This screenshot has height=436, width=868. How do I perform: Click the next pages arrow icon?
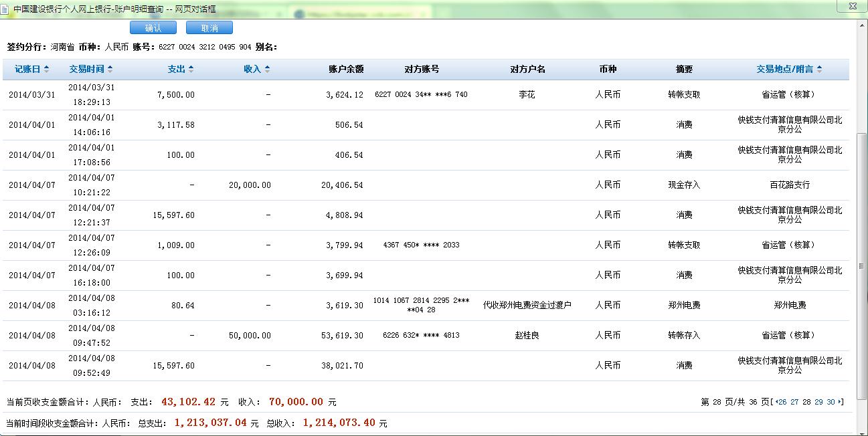[840, 402]
